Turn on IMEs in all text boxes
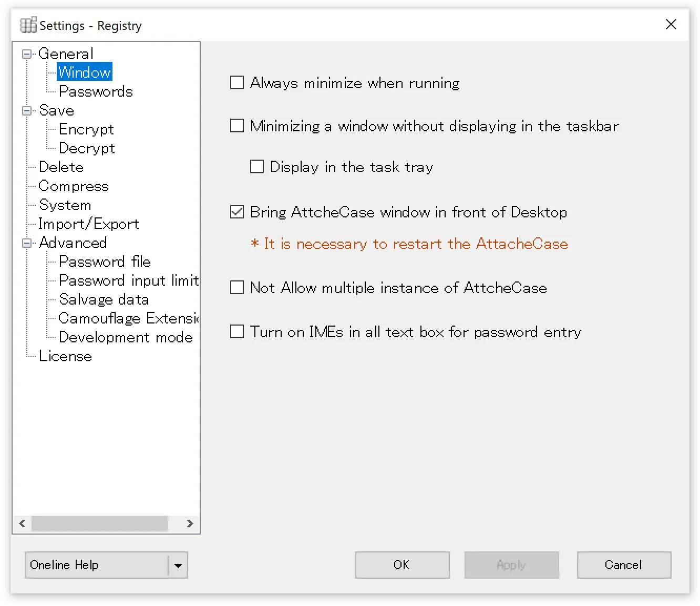 coord(236,331)
